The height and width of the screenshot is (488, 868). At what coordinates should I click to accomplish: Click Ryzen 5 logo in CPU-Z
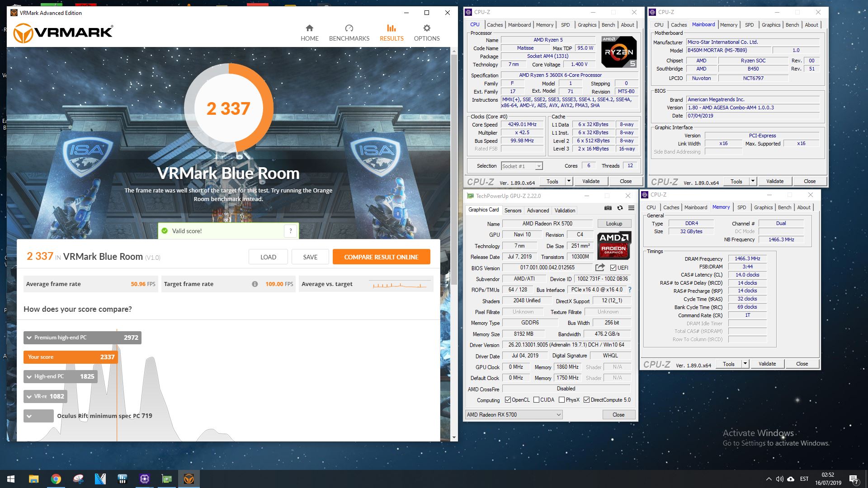tap(619, 52)
